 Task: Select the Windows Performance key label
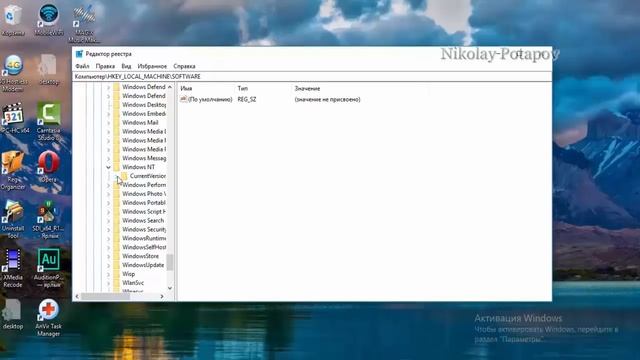pyautogui.click(x=144, y=185)
